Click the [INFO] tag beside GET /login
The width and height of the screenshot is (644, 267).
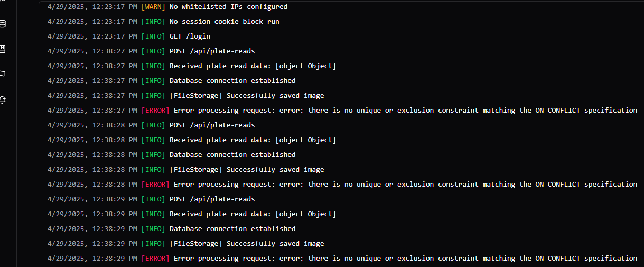coord(153,36)
